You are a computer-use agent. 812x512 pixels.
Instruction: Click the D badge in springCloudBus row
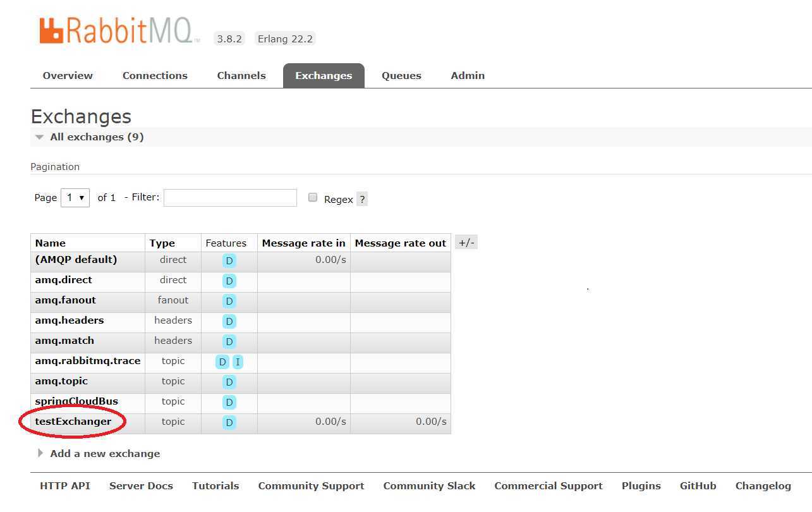pos(229,402)
